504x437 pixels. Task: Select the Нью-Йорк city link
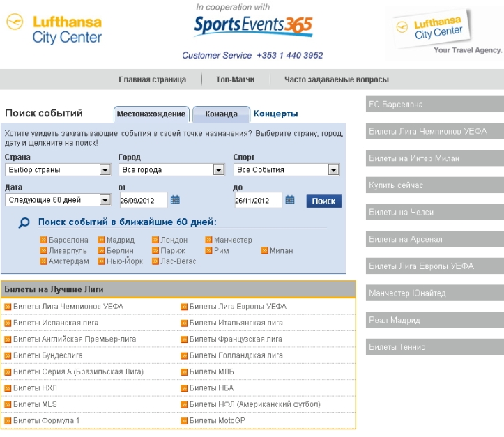coord(125,261)
